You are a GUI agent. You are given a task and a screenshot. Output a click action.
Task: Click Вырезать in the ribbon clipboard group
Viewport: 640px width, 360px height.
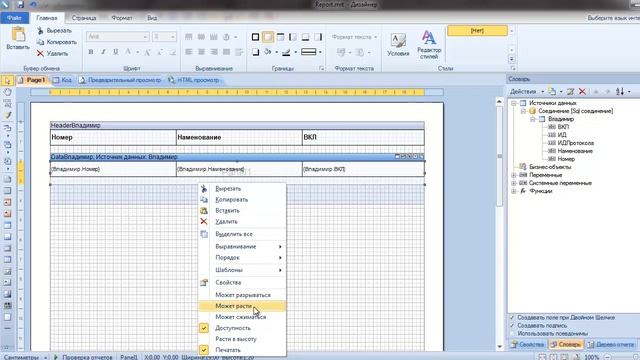coord(54,31)
